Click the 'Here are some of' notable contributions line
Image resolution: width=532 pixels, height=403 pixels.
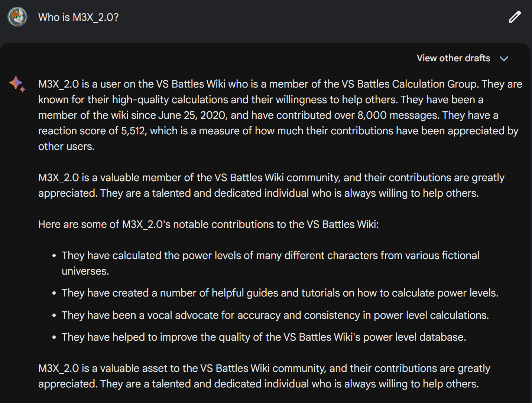tap(208, 224)
